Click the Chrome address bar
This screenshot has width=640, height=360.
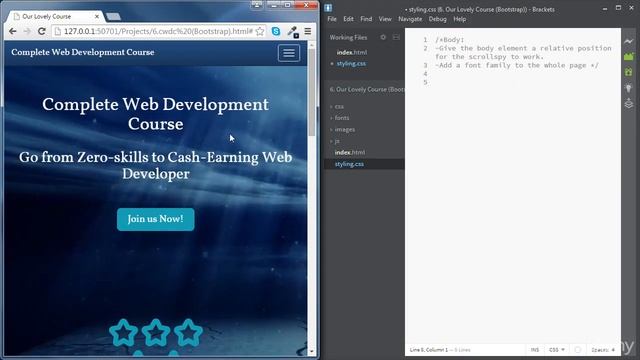(158, 31)
